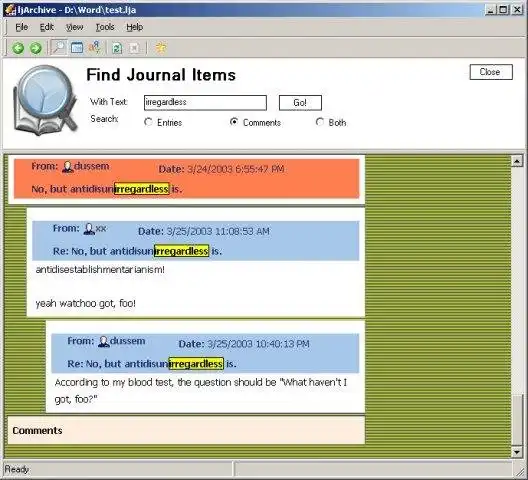
Task: Click username dussem in orange comment header
Action: pos(92,166)
